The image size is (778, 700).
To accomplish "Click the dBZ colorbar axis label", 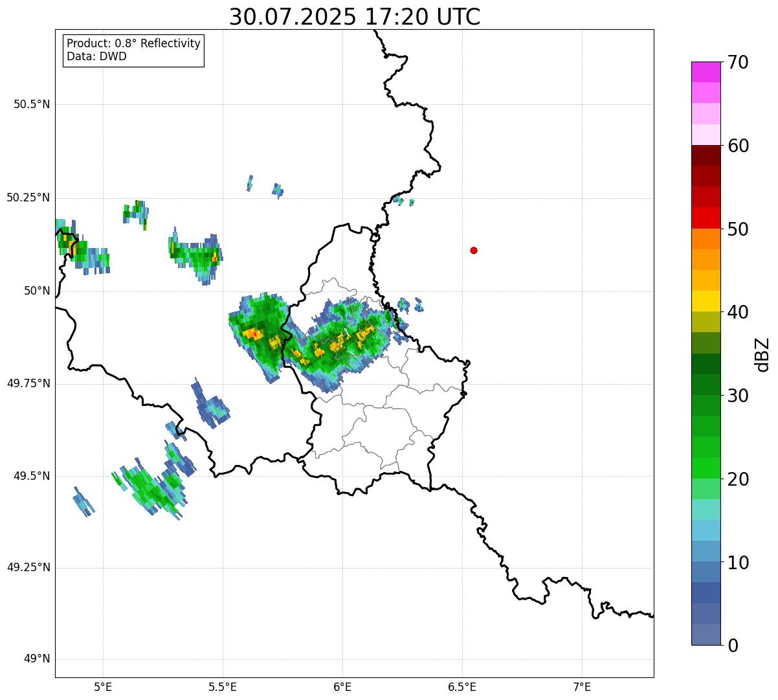I will [762, 354].
